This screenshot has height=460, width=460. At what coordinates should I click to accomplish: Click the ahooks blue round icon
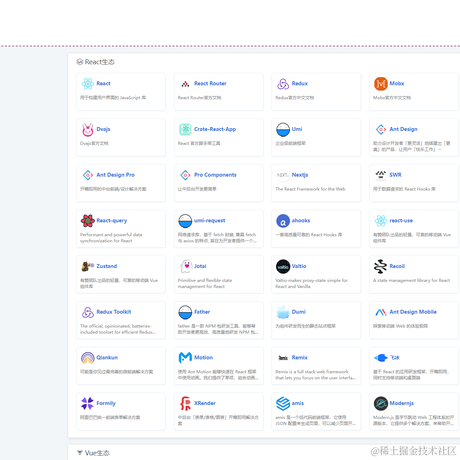pos(283,221)
